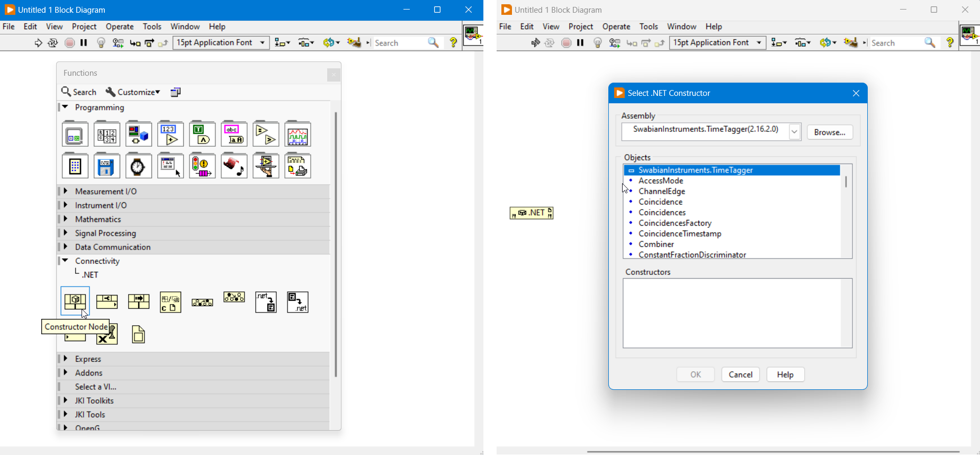Open the File I/O floppy disk subpalette

click(107, 166)
